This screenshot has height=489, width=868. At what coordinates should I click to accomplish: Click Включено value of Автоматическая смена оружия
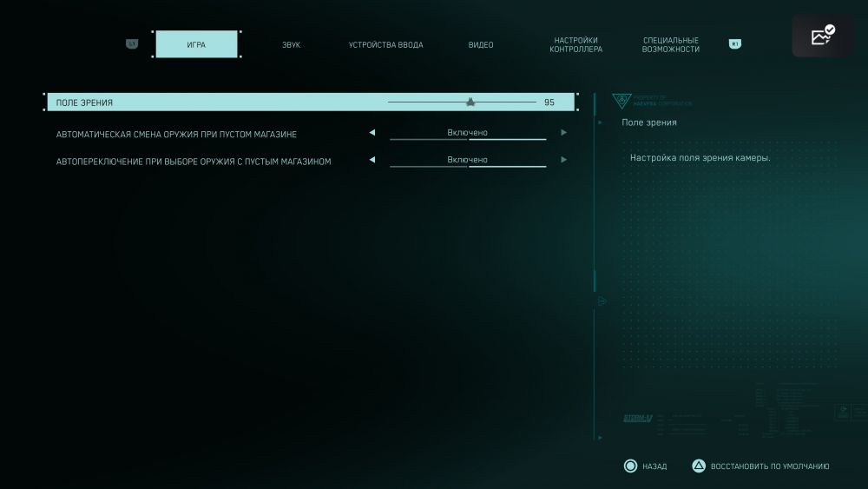pos(467,133)
